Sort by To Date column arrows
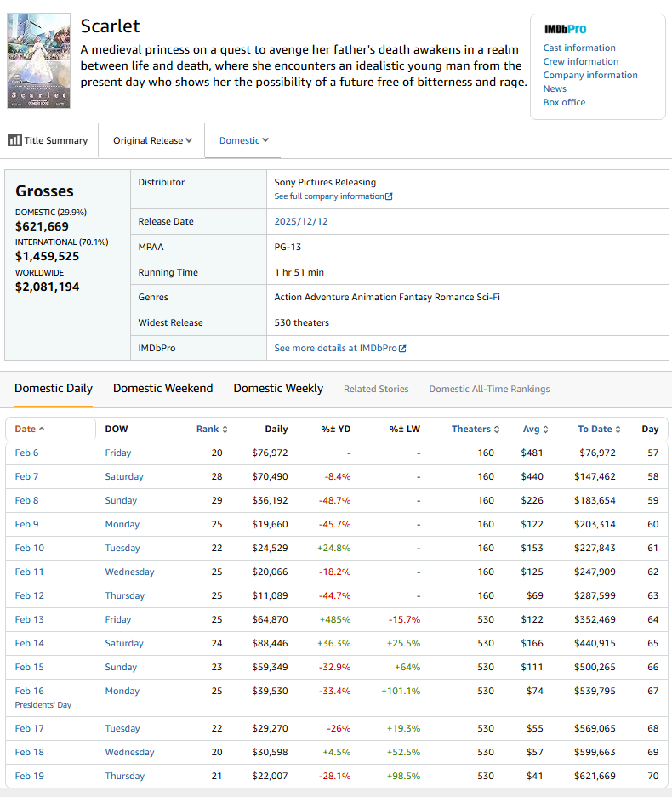The height and width of the screenshot is (797, 672). coord(618,430)
